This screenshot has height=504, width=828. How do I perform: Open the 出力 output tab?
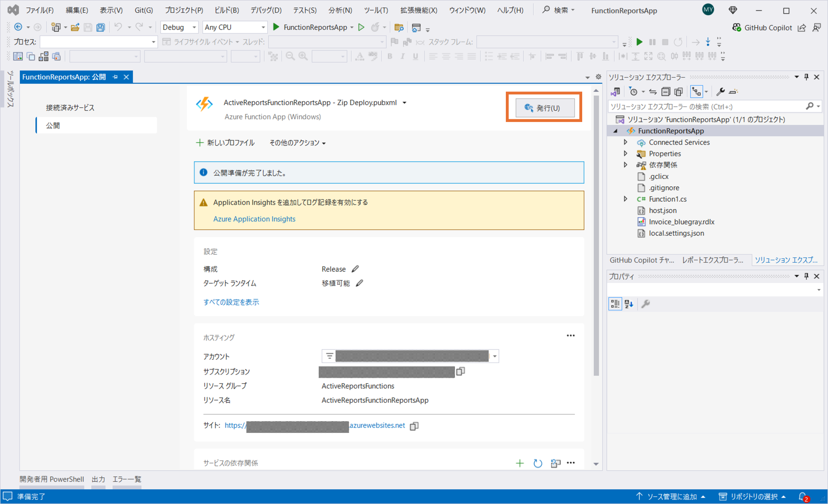[x=98, y=479]
